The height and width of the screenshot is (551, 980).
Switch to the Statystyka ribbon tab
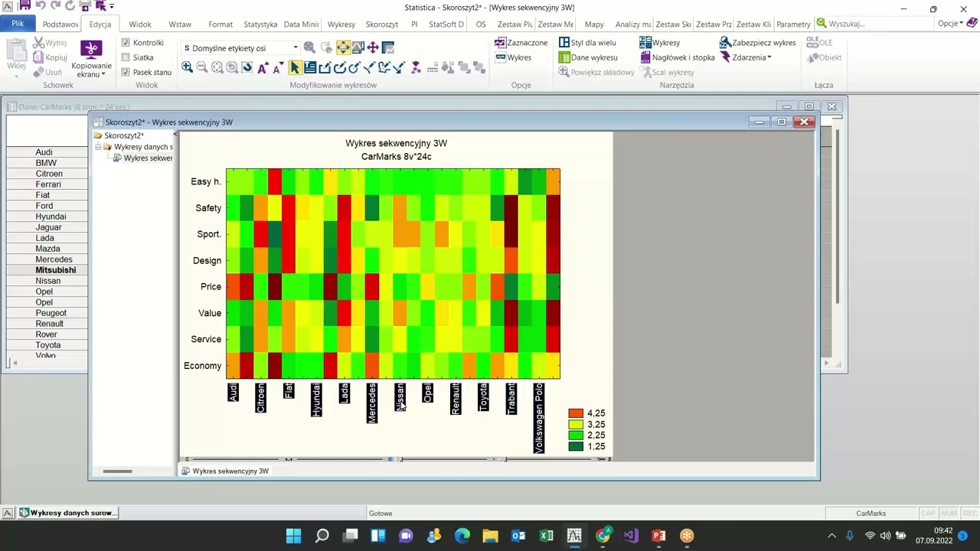(x=260, y=24)
